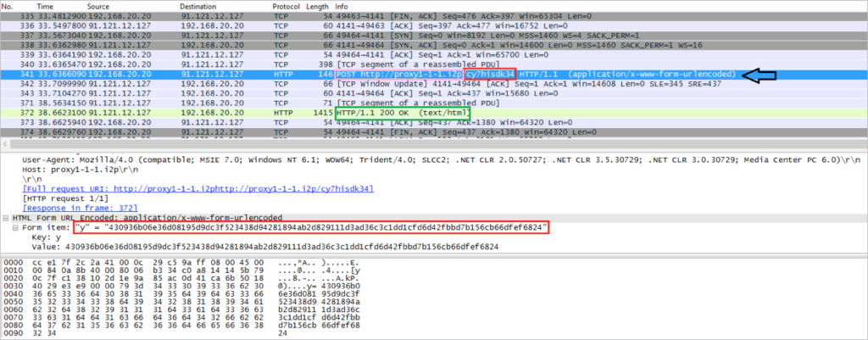Collapse the Form item tree node
868x340 pixels.
point(14,227)
